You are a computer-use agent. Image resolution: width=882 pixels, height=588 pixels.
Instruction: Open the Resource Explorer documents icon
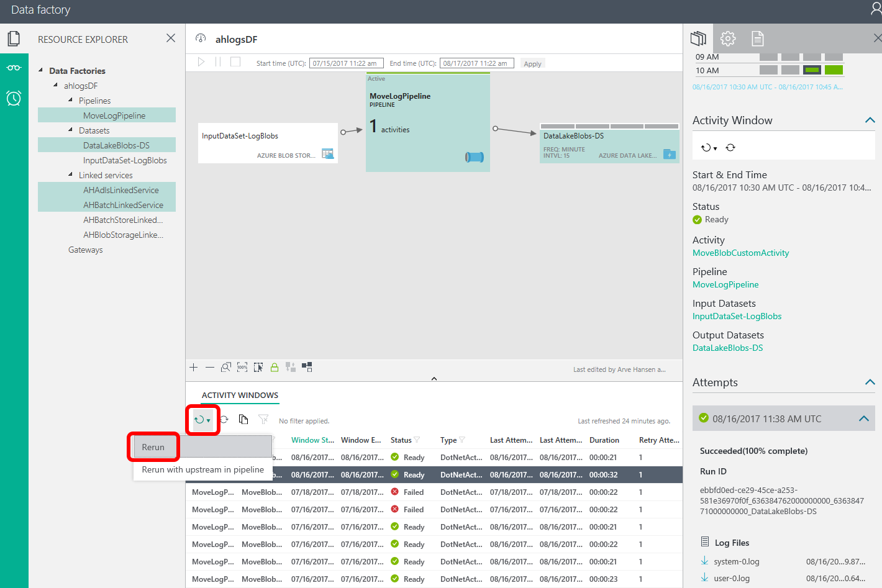pyautogui.click(x=14, y=39)
